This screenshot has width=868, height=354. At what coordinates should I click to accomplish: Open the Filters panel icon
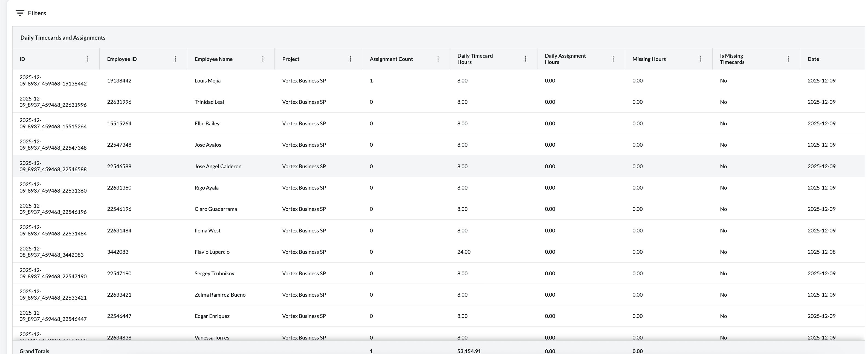click(20, 13)
